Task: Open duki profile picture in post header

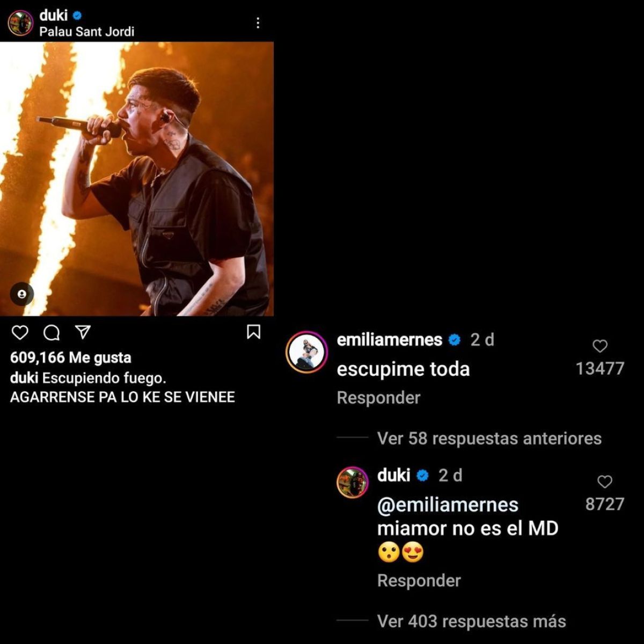Action: 20,23
